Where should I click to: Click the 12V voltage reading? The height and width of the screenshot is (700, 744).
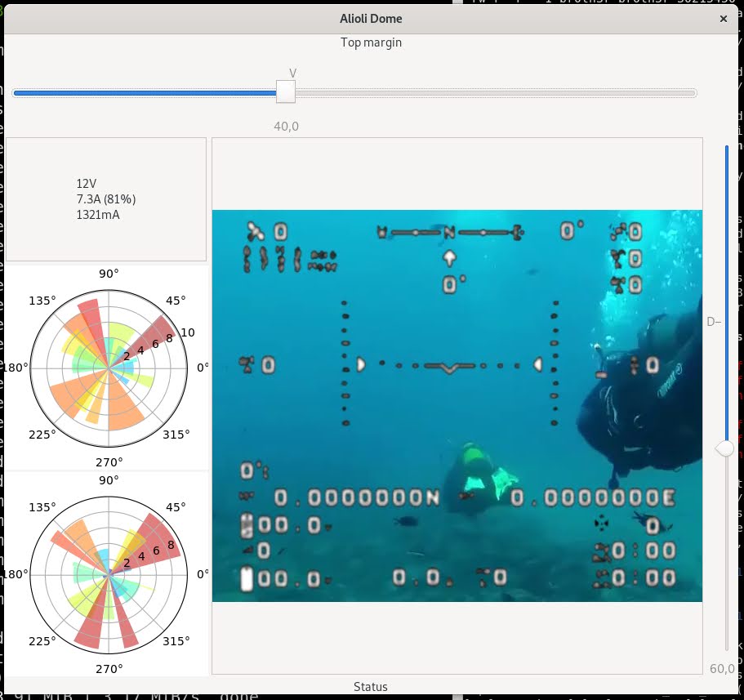(87, 185)
